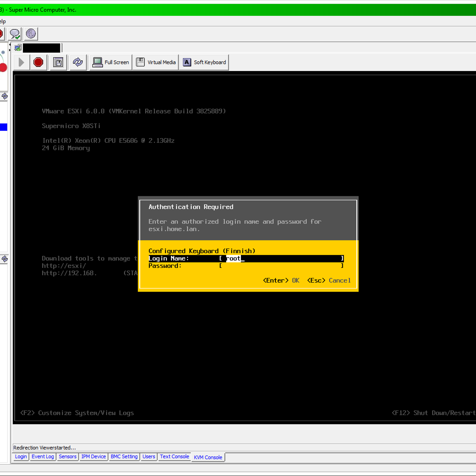Click the floppy disk save icon
This screenshot has width=476, height=476.
tap(58, 62)
